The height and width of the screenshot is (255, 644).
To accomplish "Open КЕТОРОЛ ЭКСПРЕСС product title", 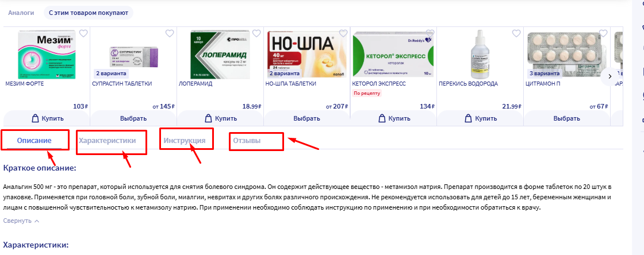I will pyautogui.click(x=379, y=84).
